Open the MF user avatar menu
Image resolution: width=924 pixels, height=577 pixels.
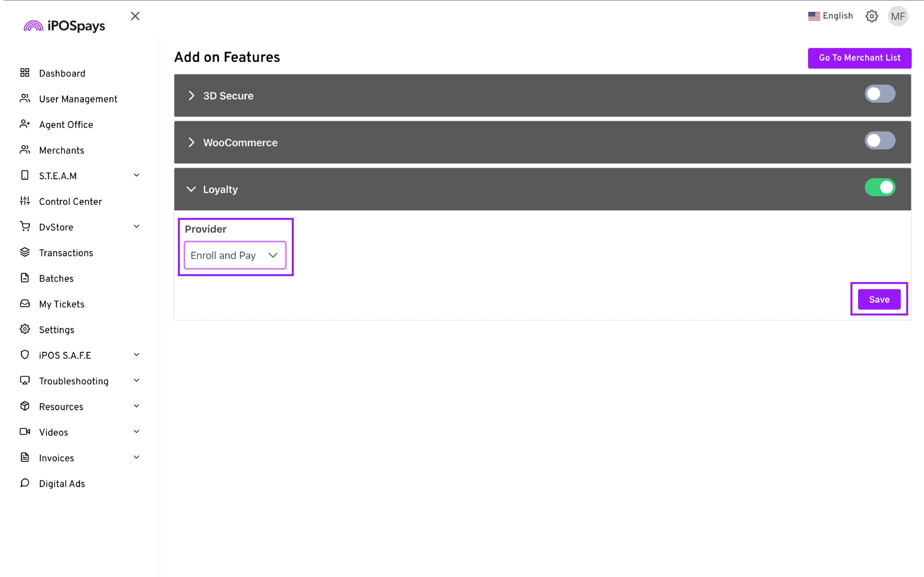[898, 16]
